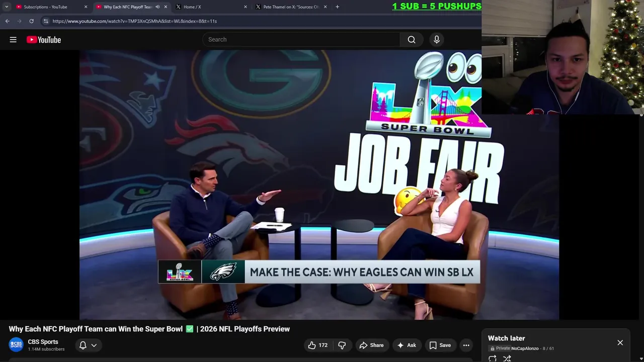Search with your voice microphone icon
Screen dimensions: 644x362
437,40
